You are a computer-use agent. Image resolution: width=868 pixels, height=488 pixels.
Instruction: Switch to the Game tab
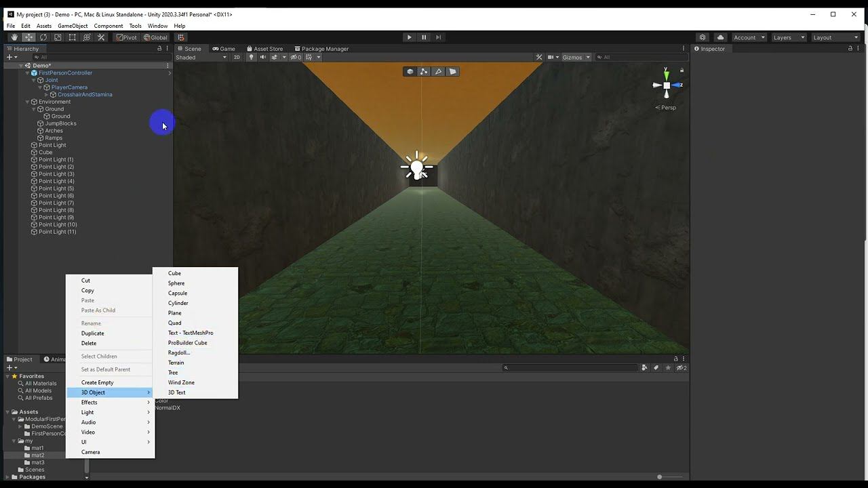[x=224, y=49]
